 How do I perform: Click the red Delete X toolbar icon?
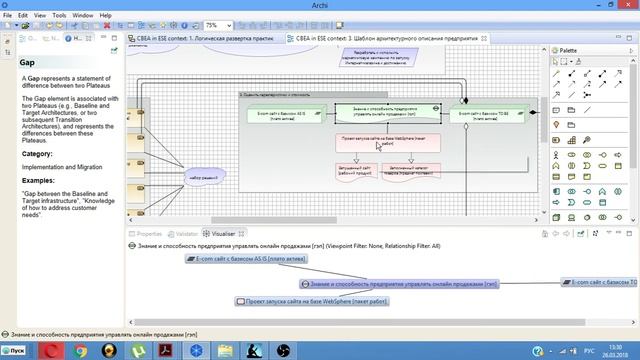coord(107,25)
